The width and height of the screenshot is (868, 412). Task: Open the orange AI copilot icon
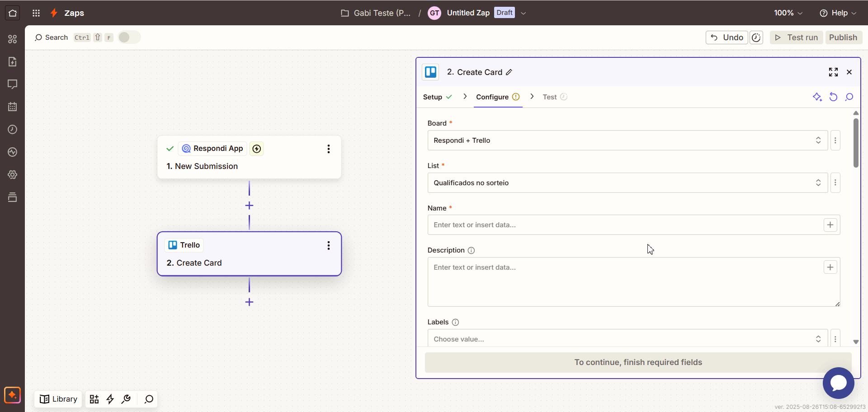pyautogui.click(x=13, y=395)
